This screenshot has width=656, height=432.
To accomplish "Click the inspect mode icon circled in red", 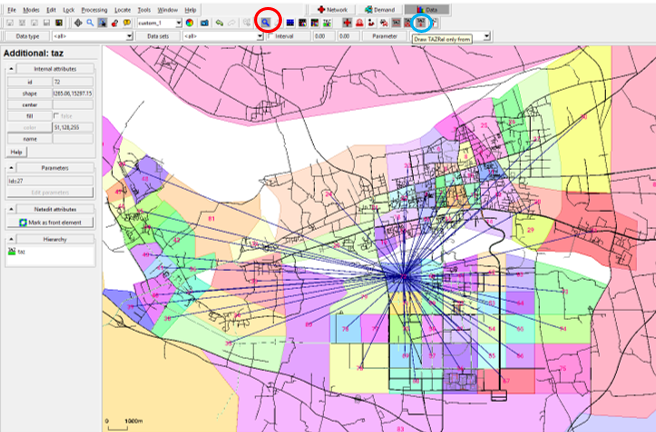I will pyautogui.click(x=266, y=21).
